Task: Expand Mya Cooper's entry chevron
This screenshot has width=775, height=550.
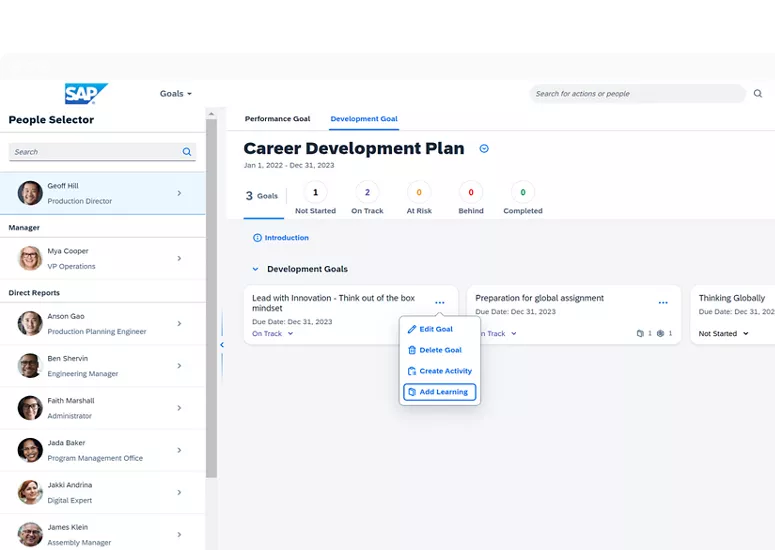Action: click(x=179, y=259)
